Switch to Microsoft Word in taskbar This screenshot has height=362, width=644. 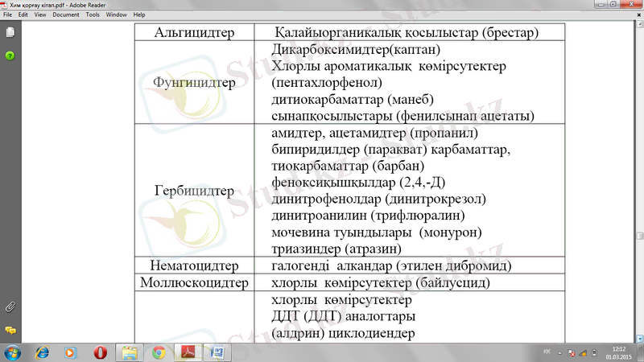tap(217, 352)
